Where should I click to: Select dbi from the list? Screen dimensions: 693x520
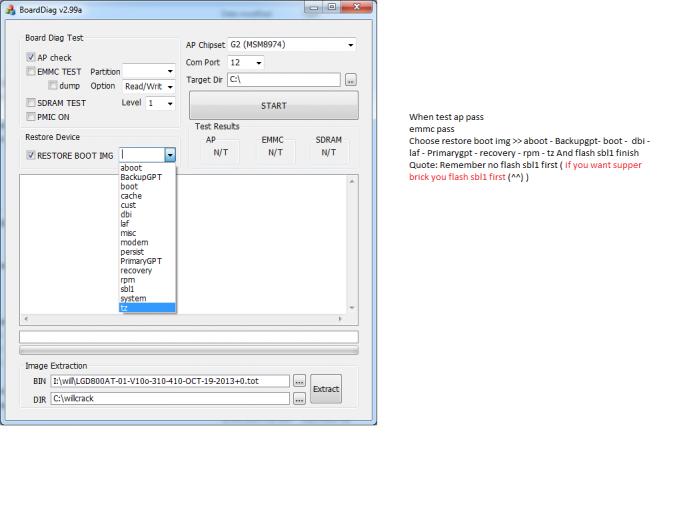[x=148, y=214]
